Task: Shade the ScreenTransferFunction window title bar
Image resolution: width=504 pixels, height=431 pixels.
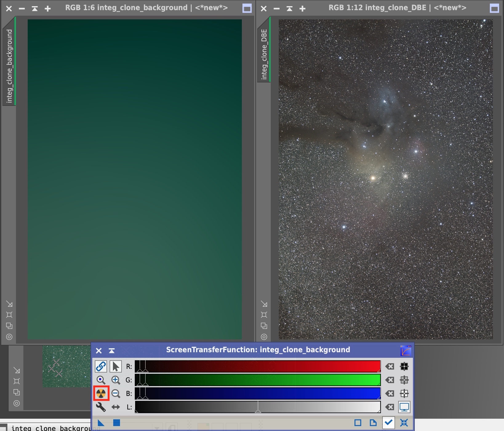Action: [112, 350]
